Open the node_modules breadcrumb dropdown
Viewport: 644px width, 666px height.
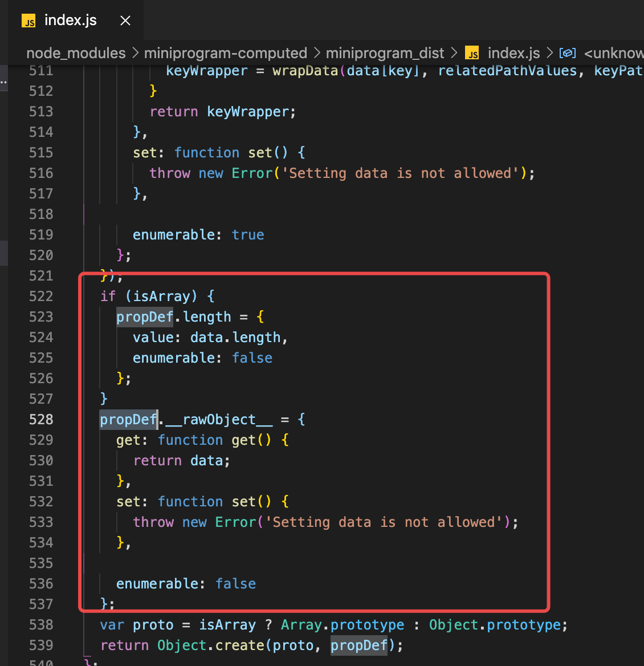[x=76, y=53]
